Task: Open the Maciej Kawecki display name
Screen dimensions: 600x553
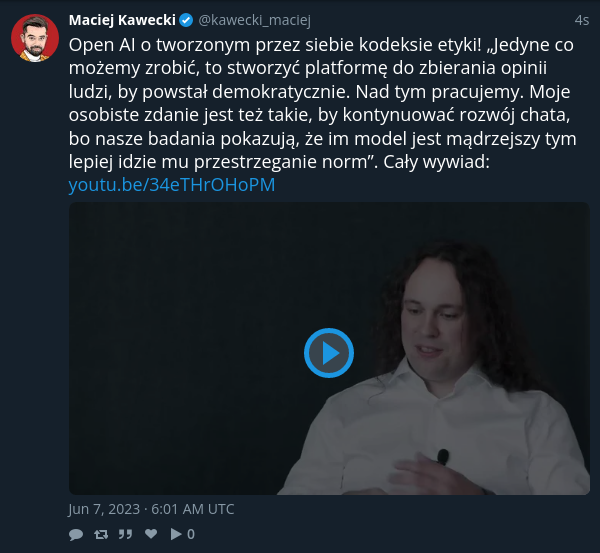Action: click(x=122, y=20)
